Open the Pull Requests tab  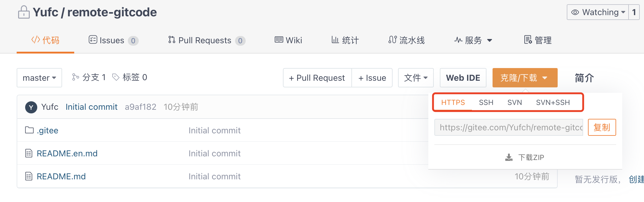[206, 40]
